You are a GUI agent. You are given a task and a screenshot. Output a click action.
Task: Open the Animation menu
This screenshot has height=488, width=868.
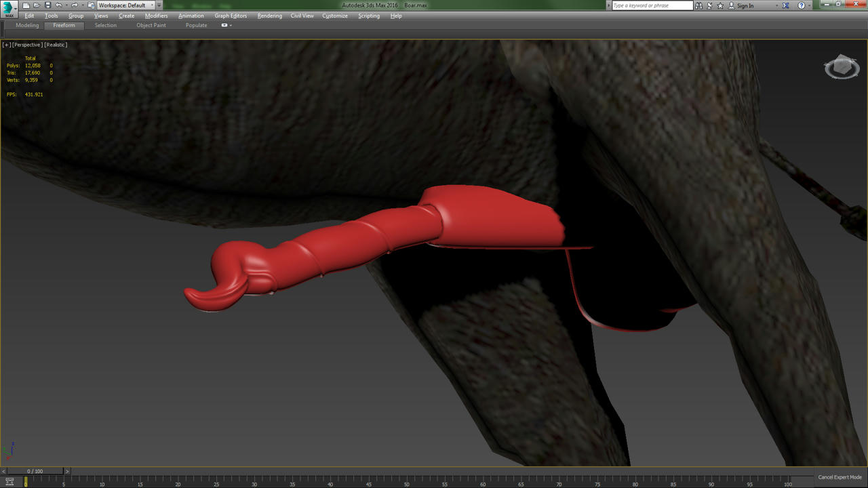(191, 16)
